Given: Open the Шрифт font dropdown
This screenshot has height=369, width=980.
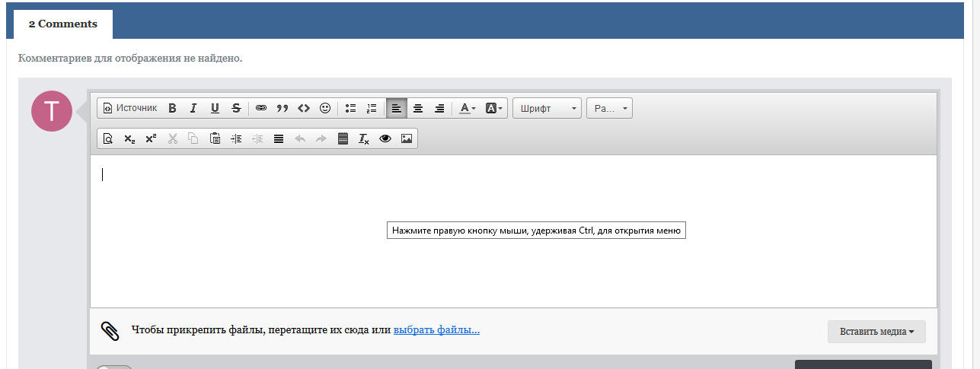Looking at the screenshot, I should 547,108.
